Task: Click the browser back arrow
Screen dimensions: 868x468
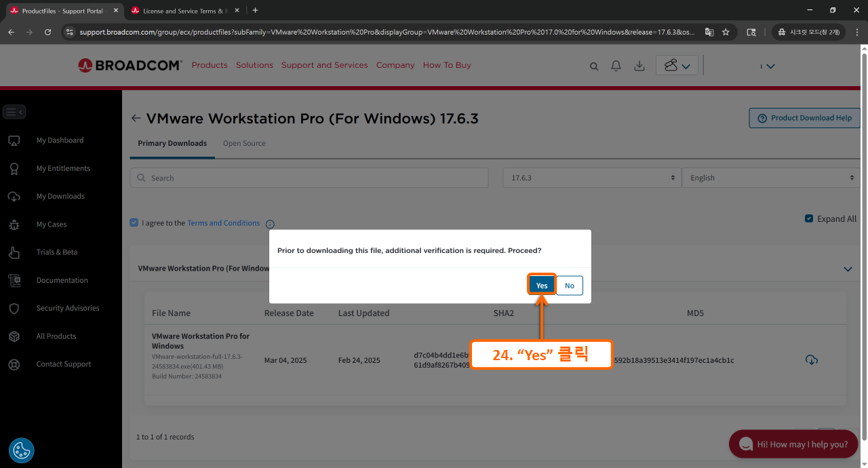Action: (11, 32)
